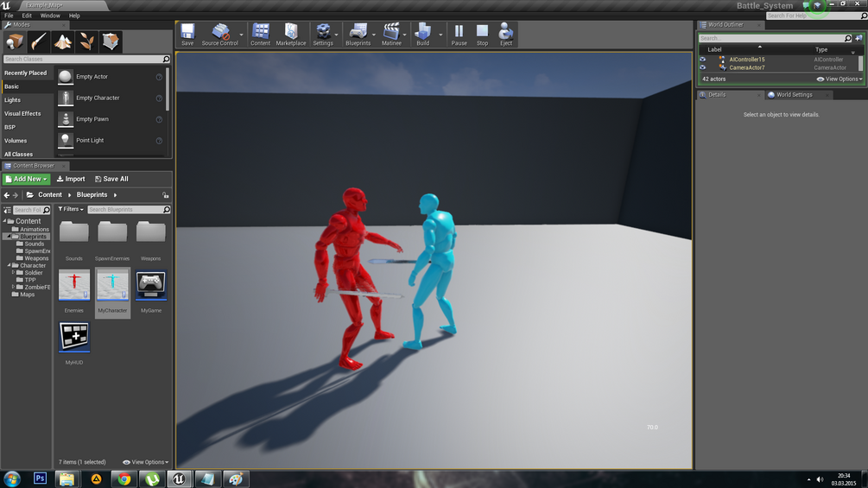Open help for Empty Actor
This screenshot has width=868, height=488.
pos(159,77)
